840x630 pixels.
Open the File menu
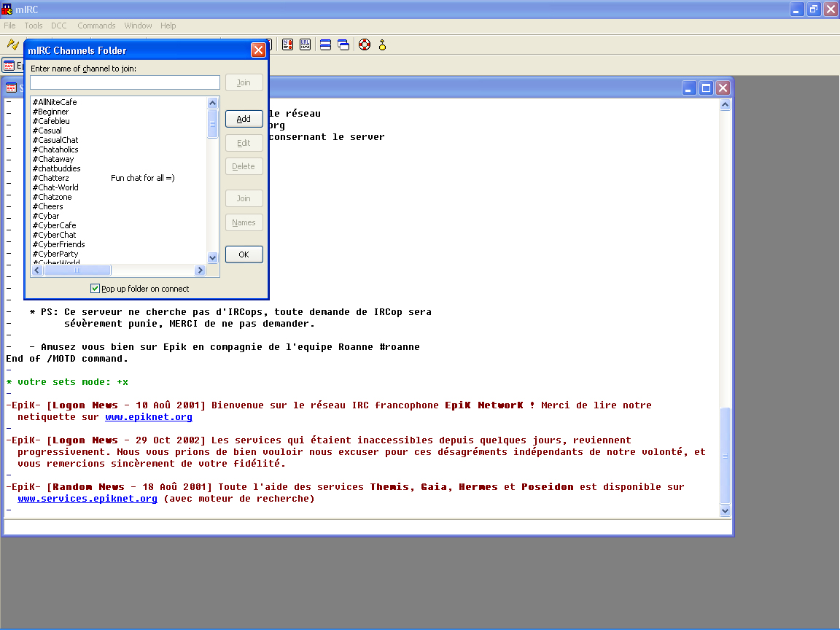(9, 26)
